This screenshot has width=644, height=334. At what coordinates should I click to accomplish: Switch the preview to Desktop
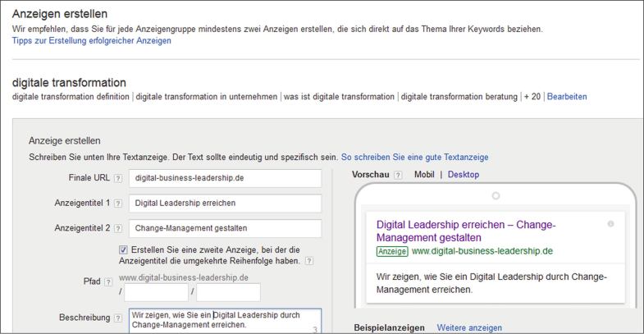(x=464, y=175)
